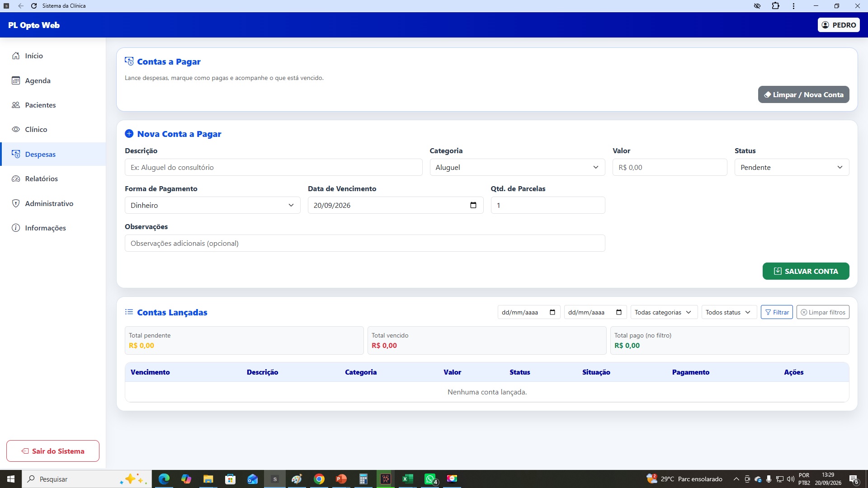Click the browser back arrow
The image size is (868, 488).
point(21,6)
